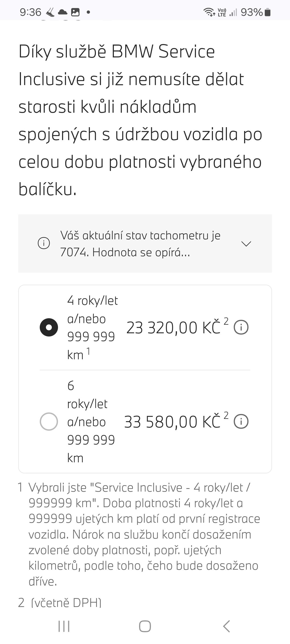Tap the 23 320,00 Kč price

tap(173, 328)
